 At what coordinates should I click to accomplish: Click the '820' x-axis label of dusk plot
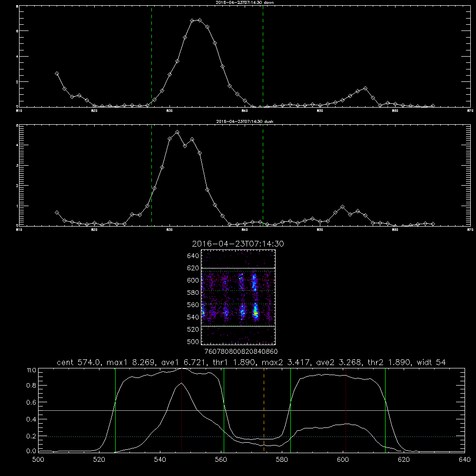pyautogui.click(x=94, y=230)
